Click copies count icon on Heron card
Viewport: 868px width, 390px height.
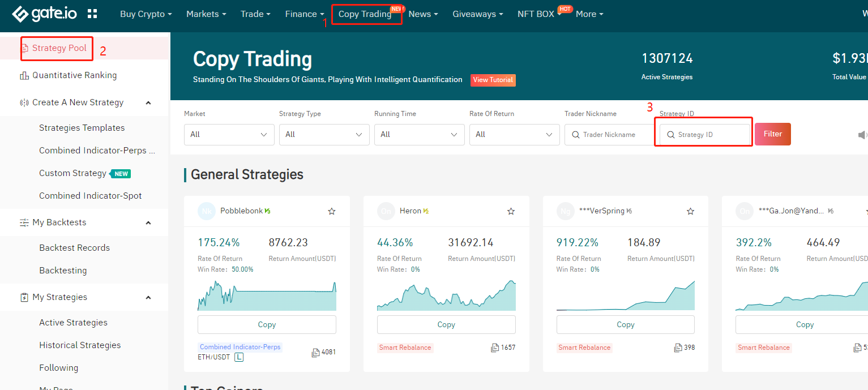[495, 348]
